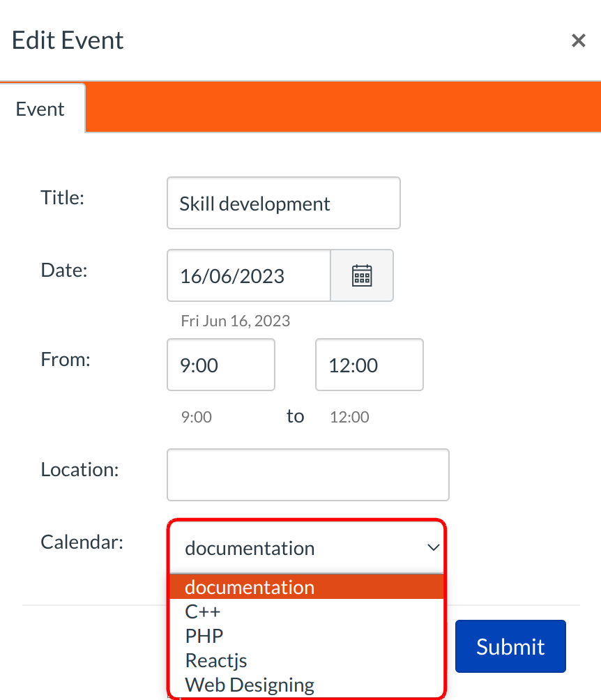
Task: Click the start time field showing 9:00
Action: coord(221,365)
